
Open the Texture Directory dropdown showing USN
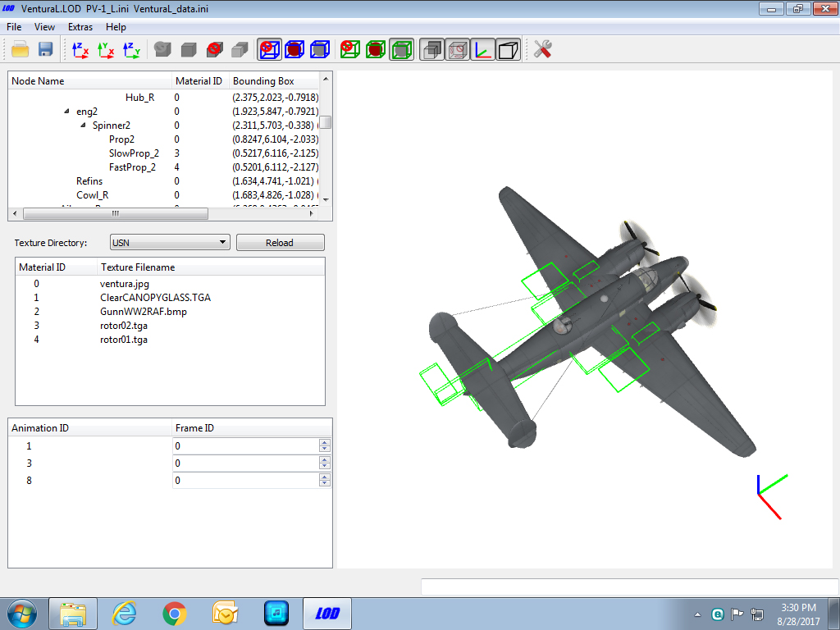pos(170,242)
